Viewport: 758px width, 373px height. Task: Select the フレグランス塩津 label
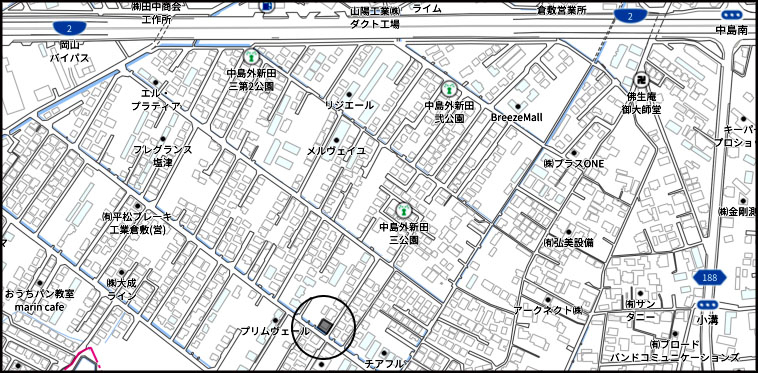tap(163, 156)
